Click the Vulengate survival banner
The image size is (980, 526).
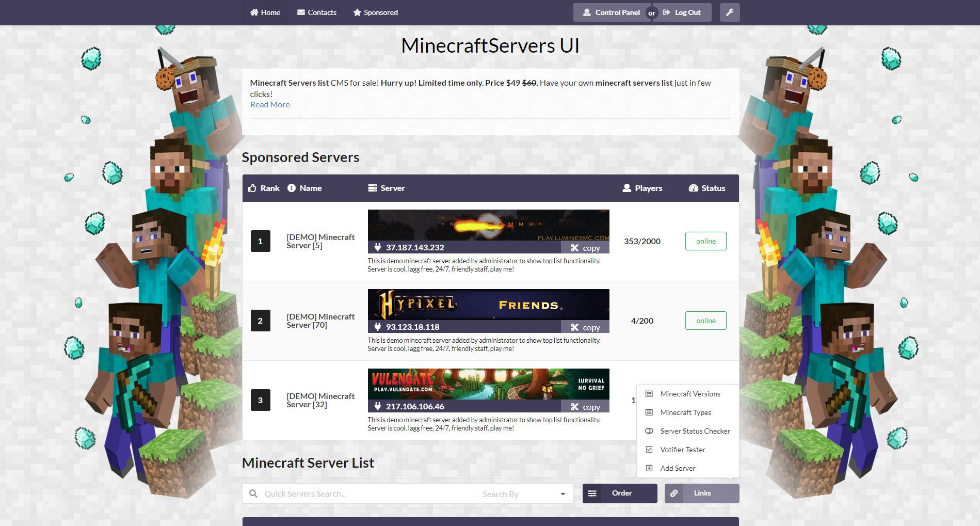[x=488, y=384]
